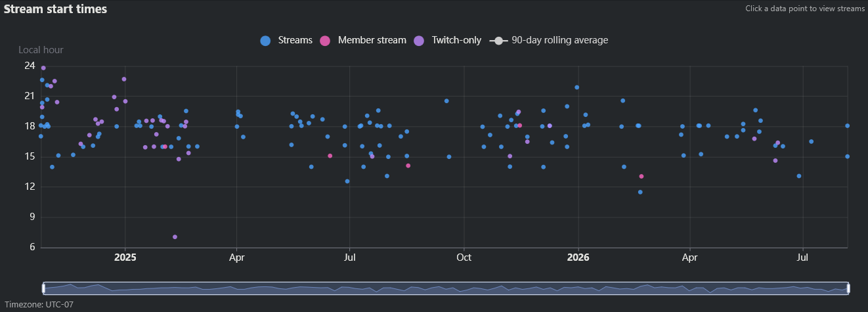Toggle the Streams legend series
The image size is (868, 312).
click(286, 40)
